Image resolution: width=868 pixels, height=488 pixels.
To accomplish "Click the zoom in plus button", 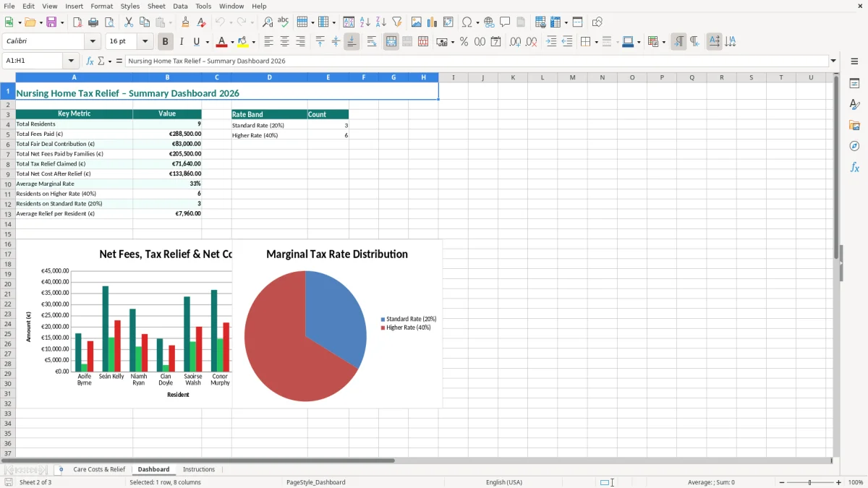I will (x=839, y=482).
